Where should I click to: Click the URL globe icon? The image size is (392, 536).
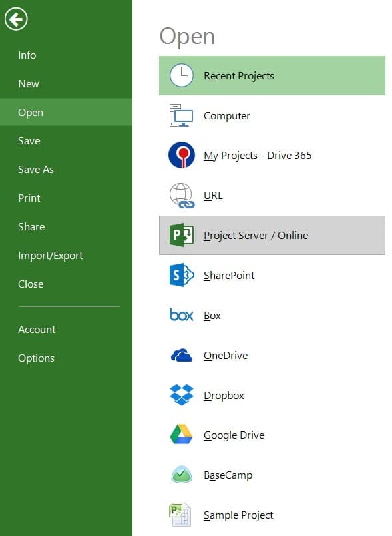click(x=182, y=196)
